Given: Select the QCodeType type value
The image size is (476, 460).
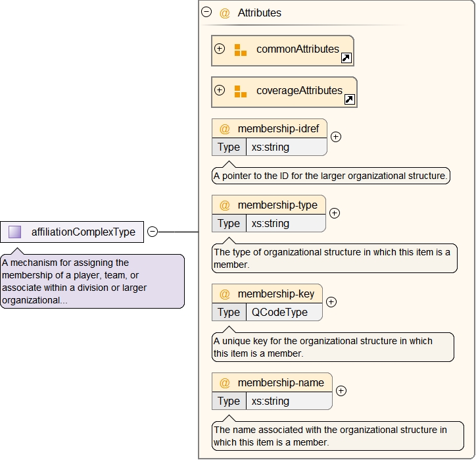Looking at the screenshot, I should point(279,313).
